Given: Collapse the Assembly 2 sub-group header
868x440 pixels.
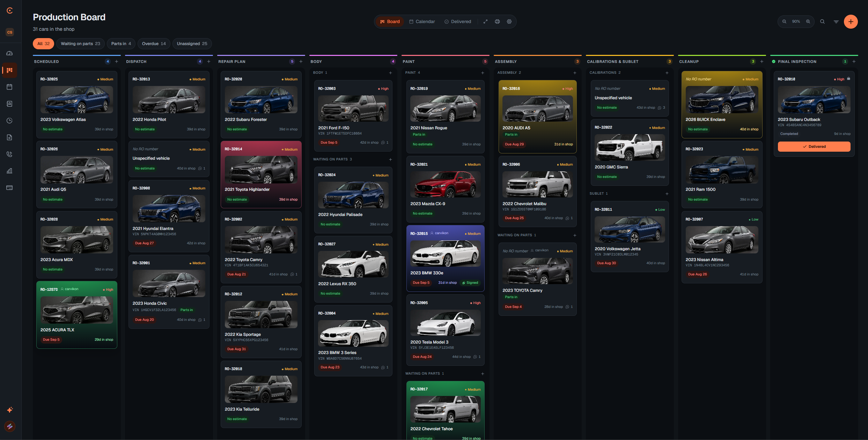Looking at the screenshot, I should (x=509, y=73).
